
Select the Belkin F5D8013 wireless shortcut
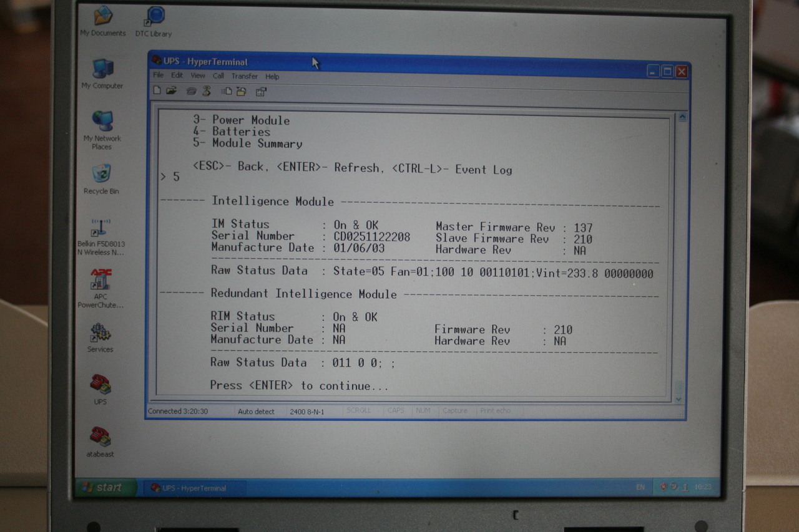point(101,236)
